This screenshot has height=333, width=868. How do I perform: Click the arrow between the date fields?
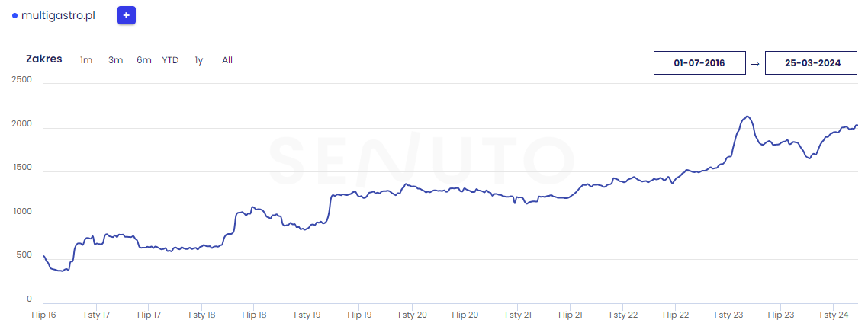[755, 64]
